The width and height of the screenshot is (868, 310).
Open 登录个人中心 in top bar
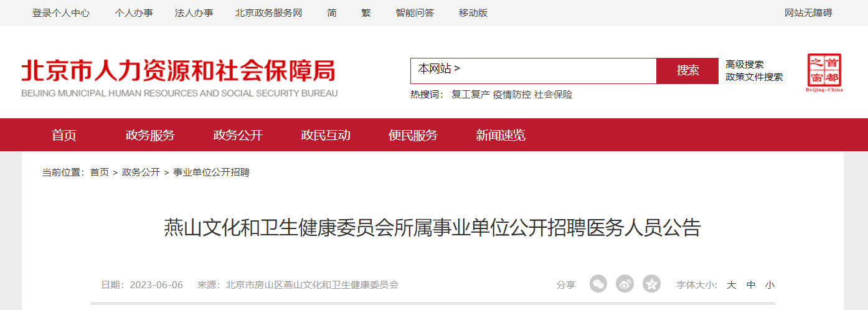pos(61,13)
